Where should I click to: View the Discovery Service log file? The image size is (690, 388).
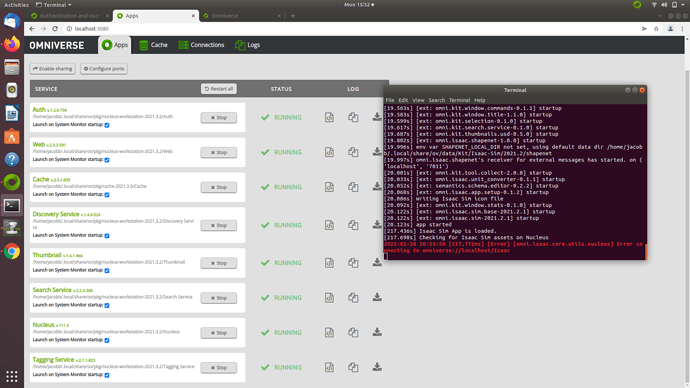[329, 225]
